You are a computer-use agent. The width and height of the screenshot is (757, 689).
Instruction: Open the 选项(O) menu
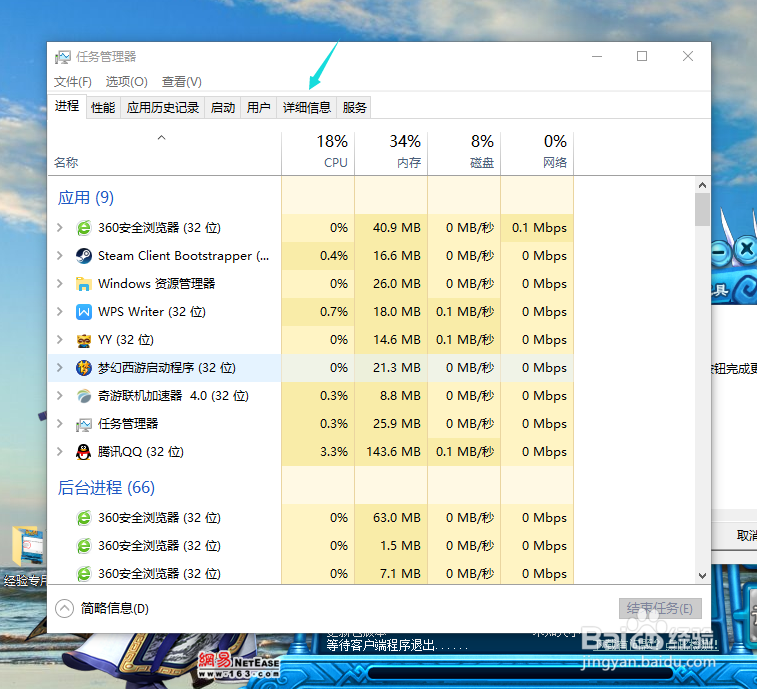point(126,82)
